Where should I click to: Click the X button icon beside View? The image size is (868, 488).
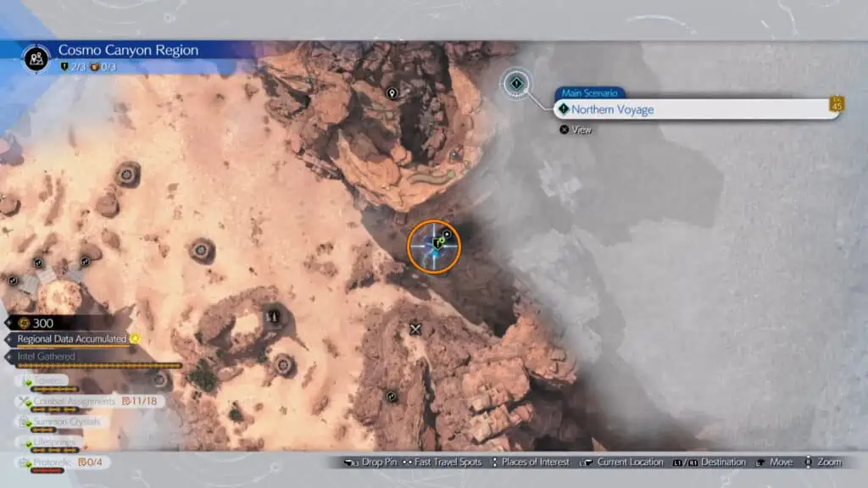tap(564, 130)
